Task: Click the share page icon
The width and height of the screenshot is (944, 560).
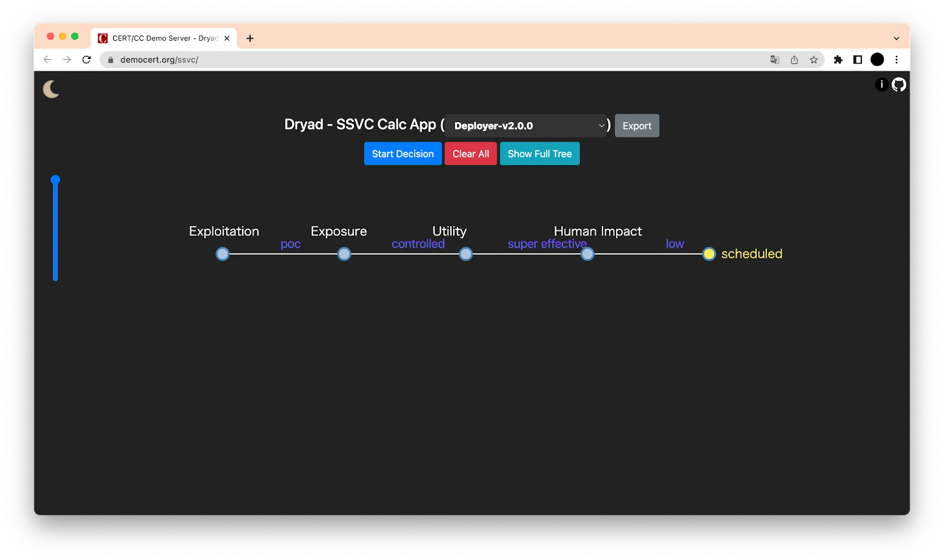Action: coord(794,60)
